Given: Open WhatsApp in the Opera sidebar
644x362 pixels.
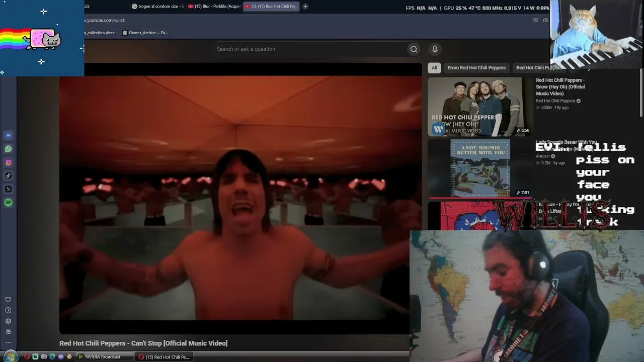Looking at the screenshot, I should tap(8, 149).
